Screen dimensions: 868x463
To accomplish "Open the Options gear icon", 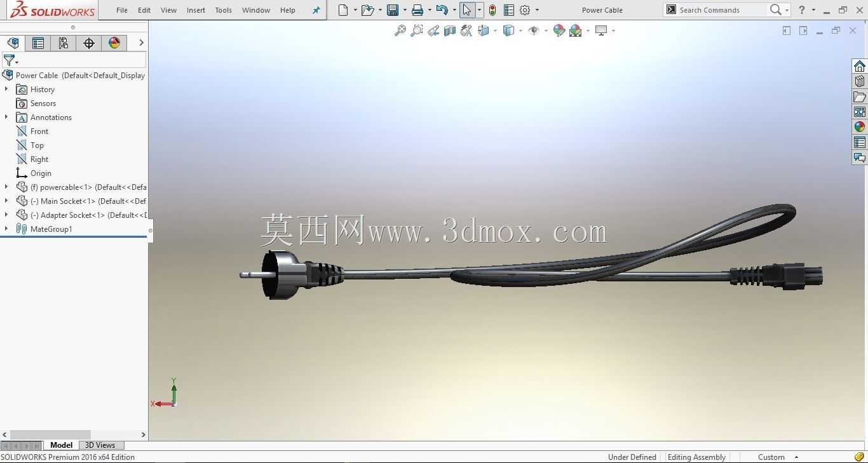I will tap(525, 10).
